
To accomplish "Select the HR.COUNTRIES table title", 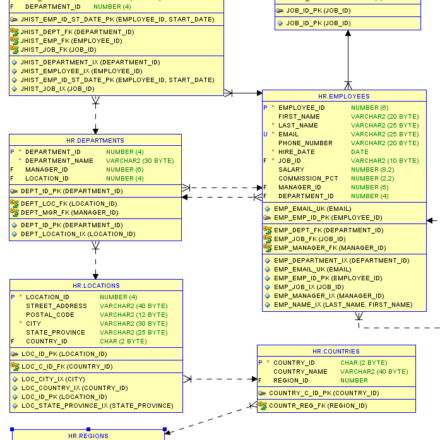I will [x=336, y=352].
